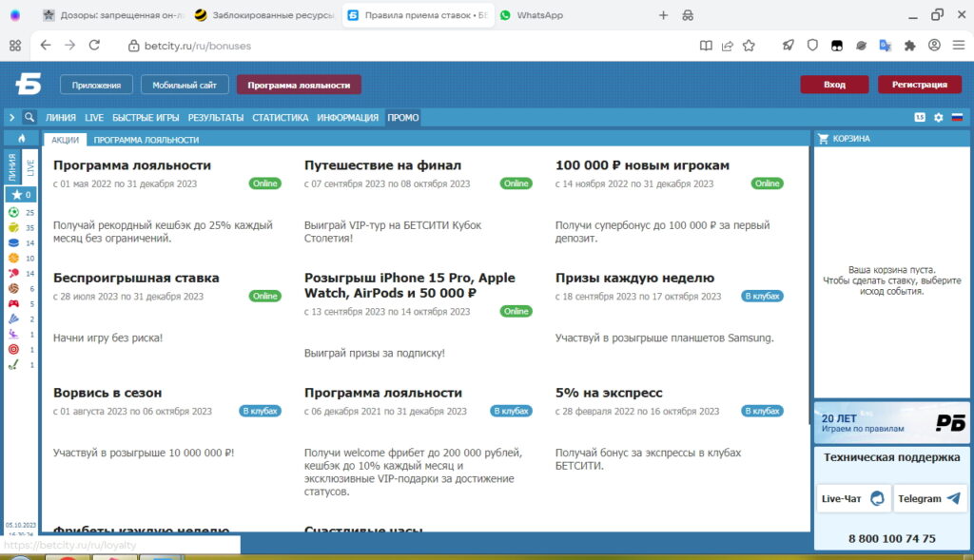Open БЫСТРЫЕ ИГРЫ menu item
Image resolution: width=974 pixels, height=560 pixels.
point(146,117)
